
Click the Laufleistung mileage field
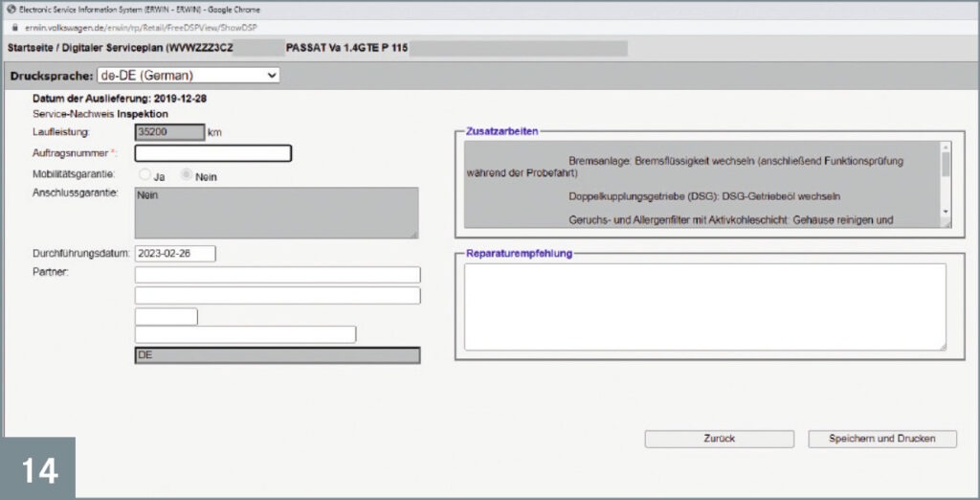[x=169, y=132]
